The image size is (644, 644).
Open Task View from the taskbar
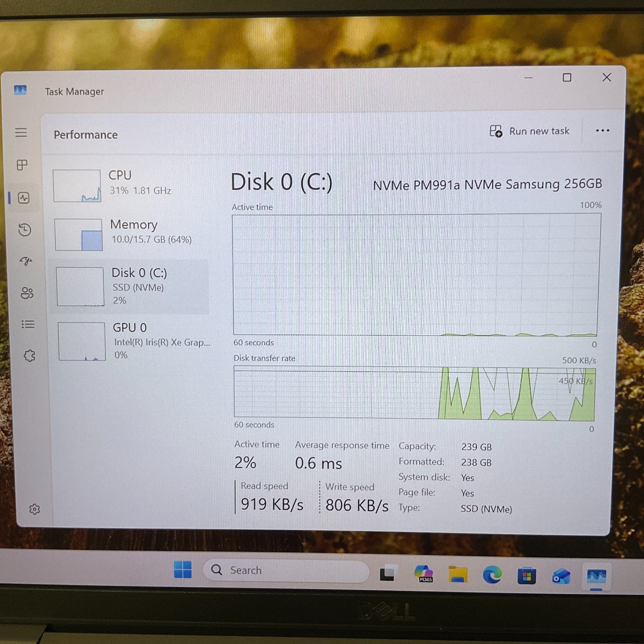pyautogui.click(x=388, y=573)
